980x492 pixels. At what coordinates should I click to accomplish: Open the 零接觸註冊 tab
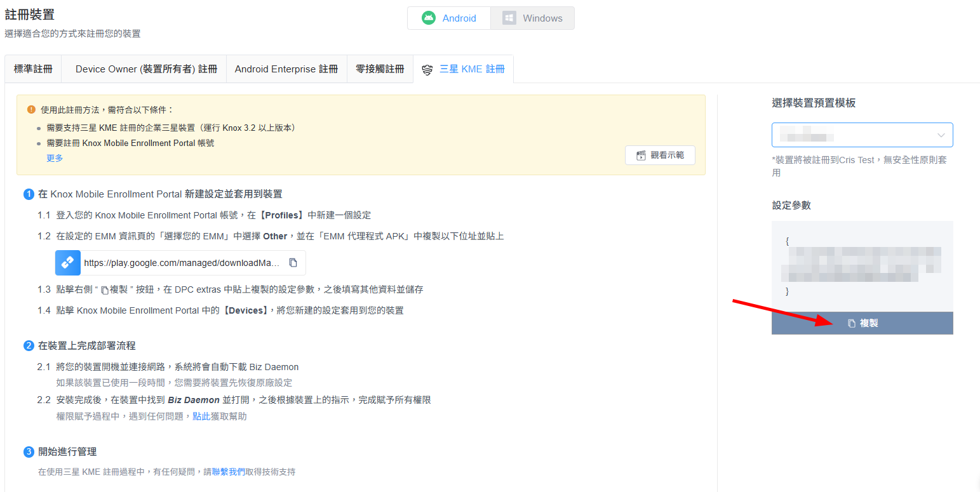pyautogui.click(x=380, y=69)
